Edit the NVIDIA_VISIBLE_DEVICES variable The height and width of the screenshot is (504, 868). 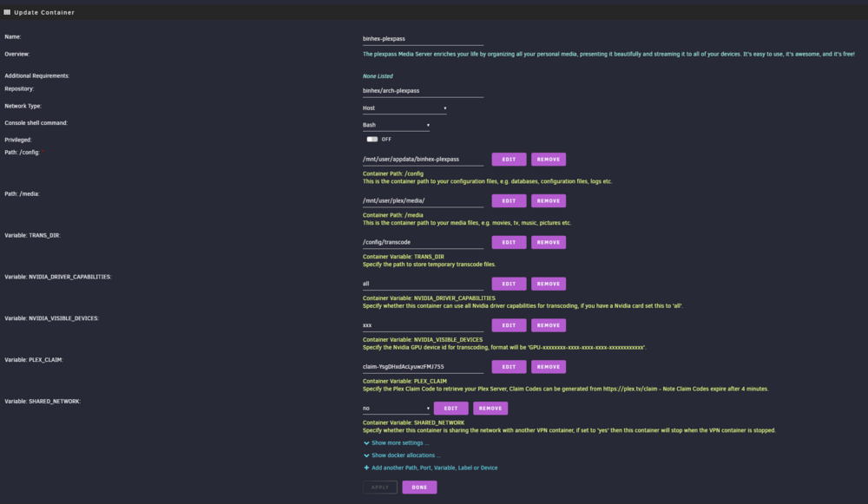tap(509, 325)
